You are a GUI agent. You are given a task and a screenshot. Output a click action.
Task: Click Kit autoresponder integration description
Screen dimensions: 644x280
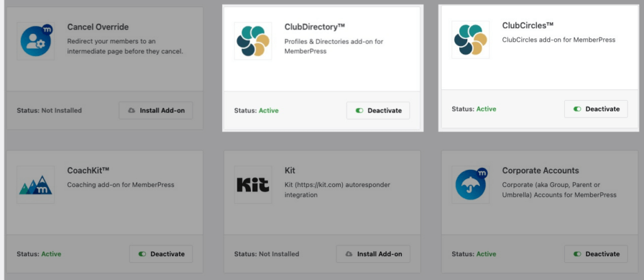click(x=338, y=190)
